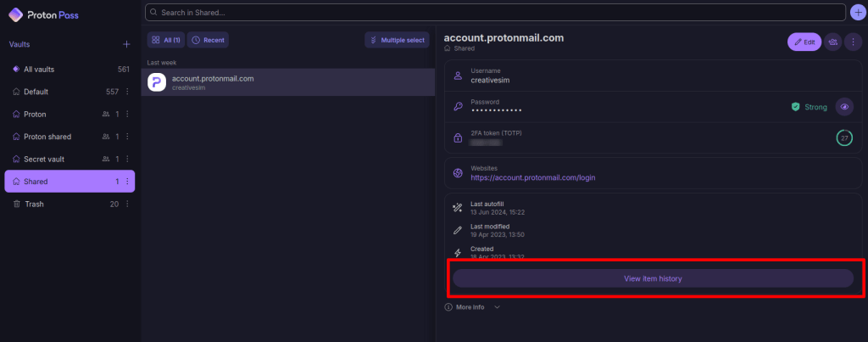Open Shared vault three-dot menu
Image resolution: width=868 pixels, height=342 pixels.
pyautogui.click(x=127, y=182)
